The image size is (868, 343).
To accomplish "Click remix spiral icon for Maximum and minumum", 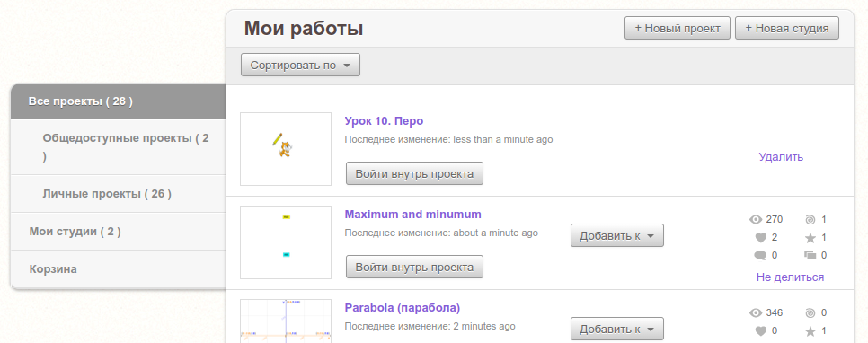I will pyautogui.click(x=810, y=220).
